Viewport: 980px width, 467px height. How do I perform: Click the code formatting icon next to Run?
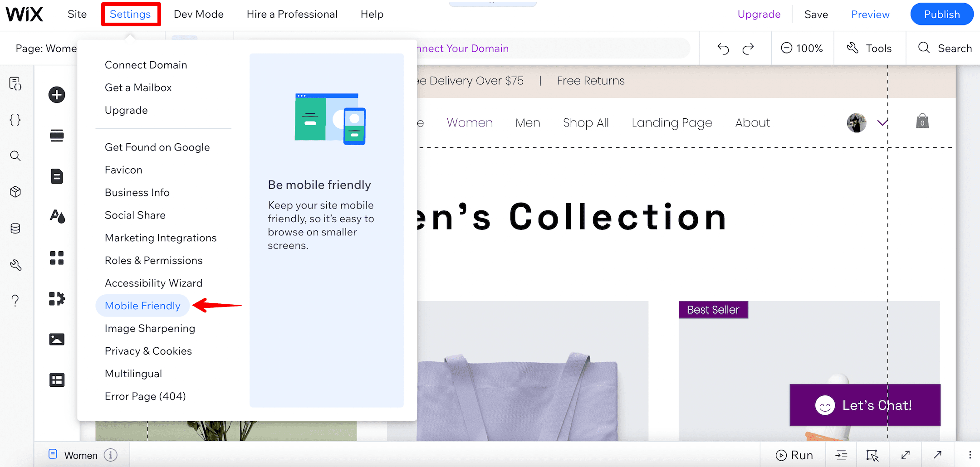[841, 455]
